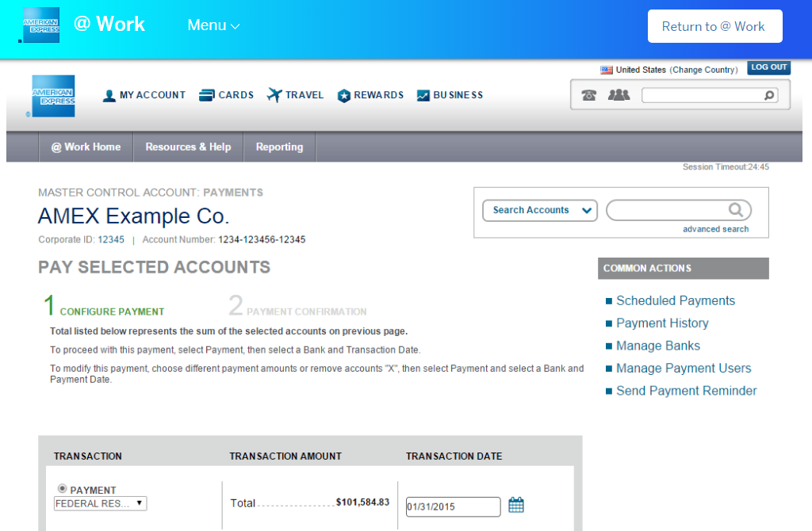The image size is (812, 531).
Task: Open the advanced search link
Action: pyautogui.click(x=716, y=229)
